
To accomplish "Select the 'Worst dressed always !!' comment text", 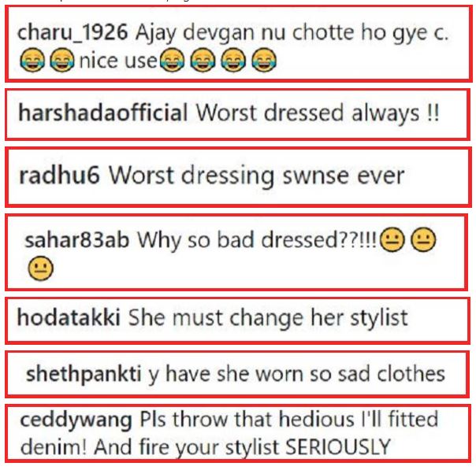I will [318, 113].
